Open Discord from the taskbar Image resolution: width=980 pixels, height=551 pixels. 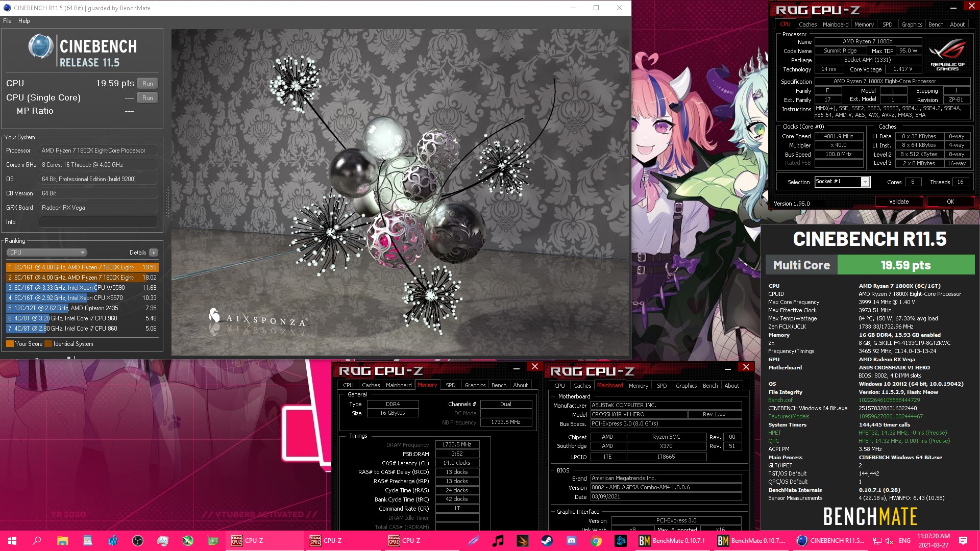[x=572, y=541]
